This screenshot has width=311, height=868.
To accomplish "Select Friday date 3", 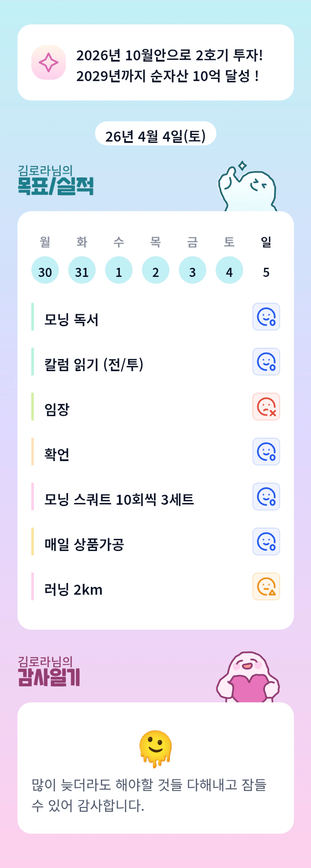I will click(193, 270).
